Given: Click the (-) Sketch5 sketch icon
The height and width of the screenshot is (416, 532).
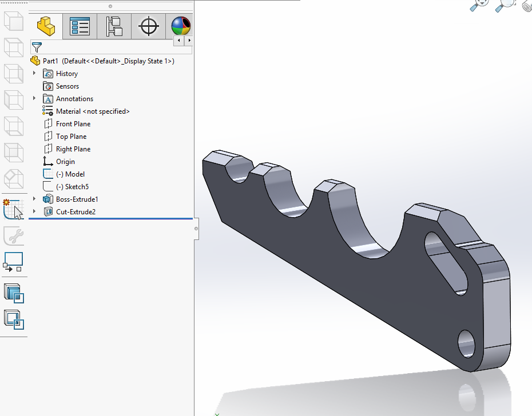Looking at the screenshot, I should [48, 186].
